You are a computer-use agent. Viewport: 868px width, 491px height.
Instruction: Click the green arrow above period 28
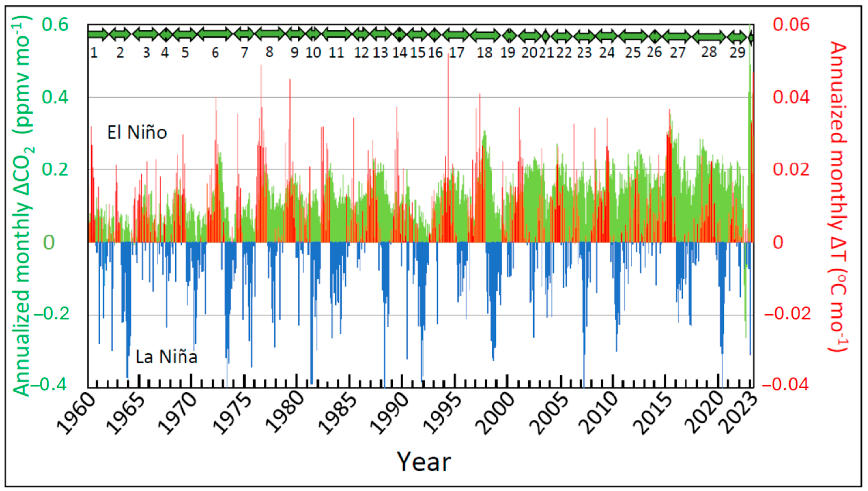coord(709,36)
